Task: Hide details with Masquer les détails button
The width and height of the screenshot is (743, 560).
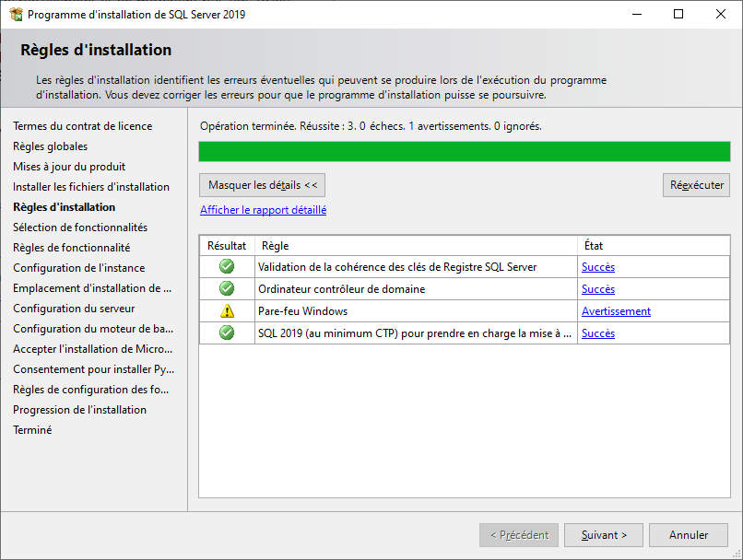Action: (x=262, y=185)
